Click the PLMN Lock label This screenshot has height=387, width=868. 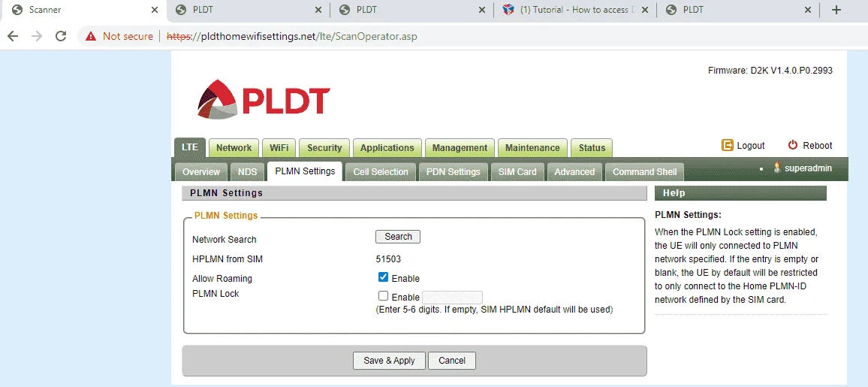215,293
